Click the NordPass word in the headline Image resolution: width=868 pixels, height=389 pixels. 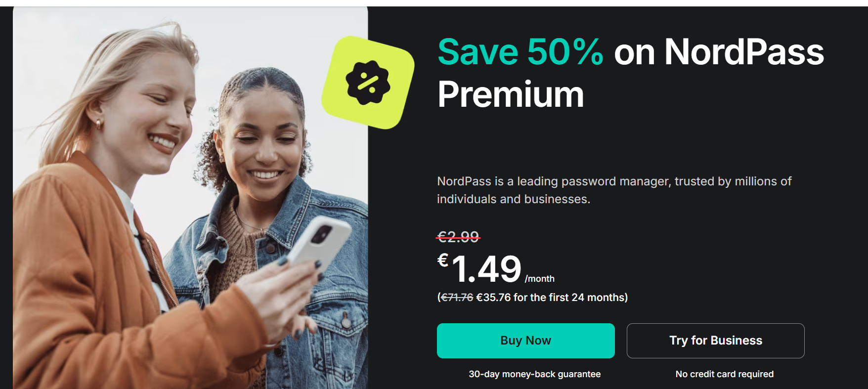744,52
